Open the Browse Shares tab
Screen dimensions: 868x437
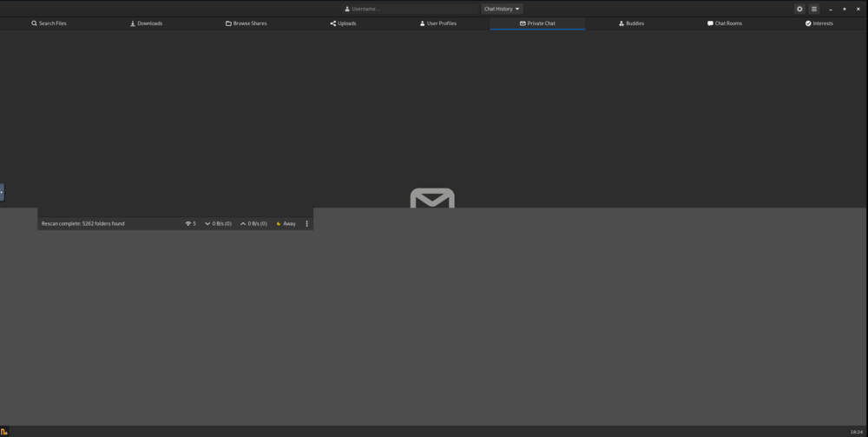tap(246, 23)
